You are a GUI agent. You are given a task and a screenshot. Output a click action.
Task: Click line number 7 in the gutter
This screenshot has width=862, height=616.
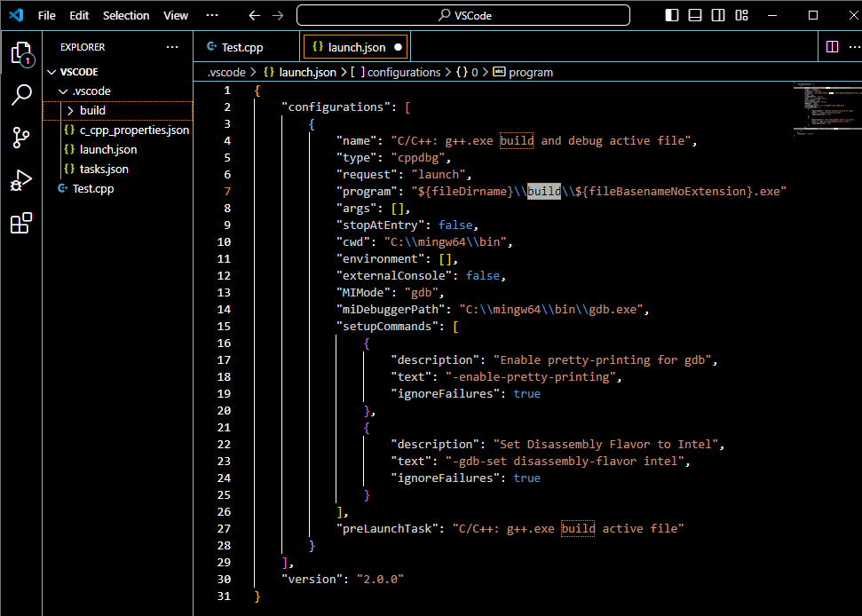click(x=227, y=191)
